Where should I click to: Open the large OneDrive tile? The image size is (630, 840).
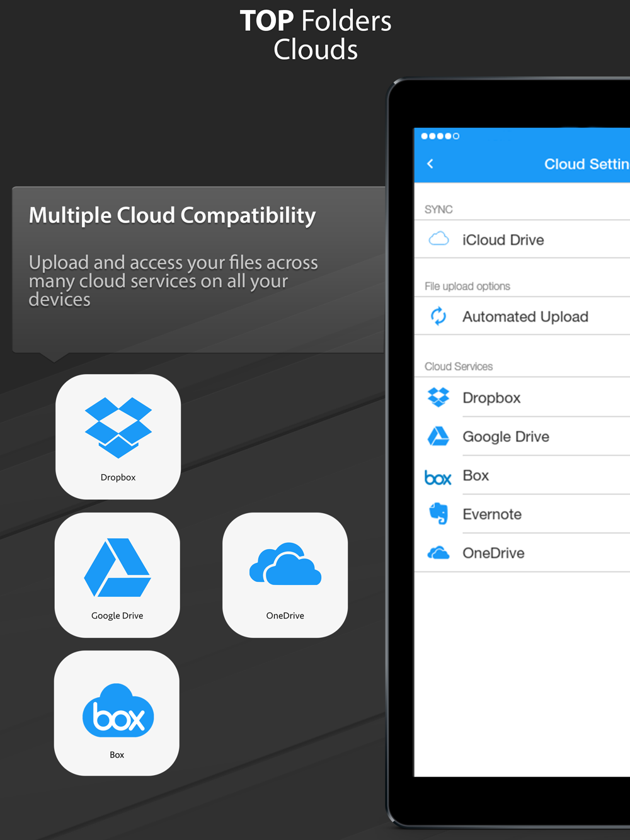(285, 575)
